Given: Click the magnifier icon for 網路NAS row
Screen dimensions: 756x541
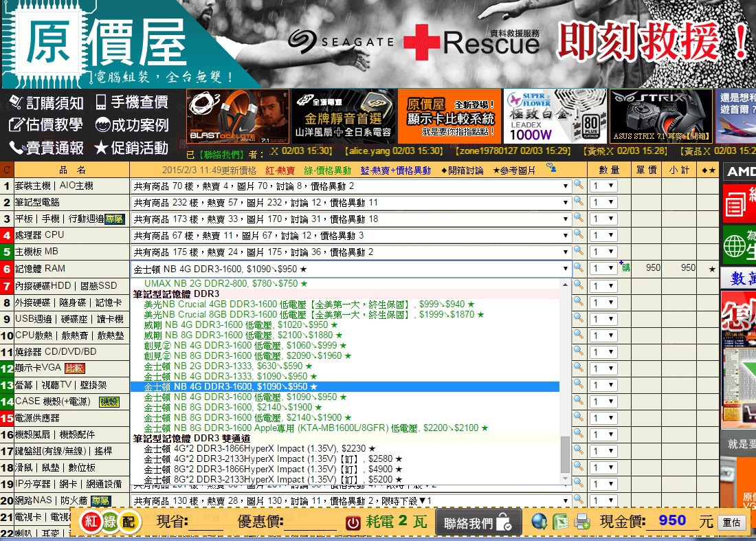Looking at the screenshot, I should tap(578, 500).
